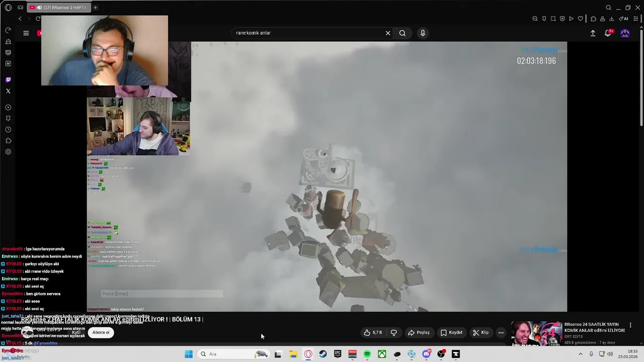Open the Player panel in sidebar
The width and height of the screenshot is (644, 362).
tap(8, 108)
